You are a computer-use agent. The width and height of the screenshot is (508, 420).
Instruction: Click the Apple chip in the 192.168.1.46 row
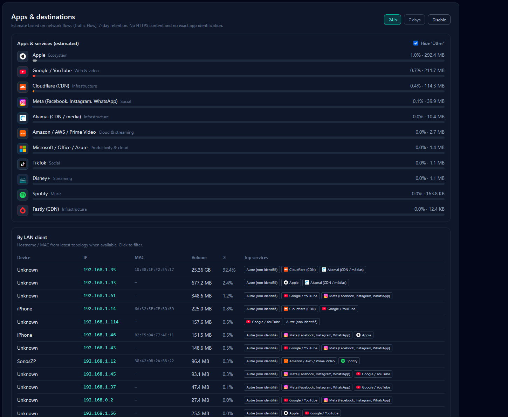(364, 335)
